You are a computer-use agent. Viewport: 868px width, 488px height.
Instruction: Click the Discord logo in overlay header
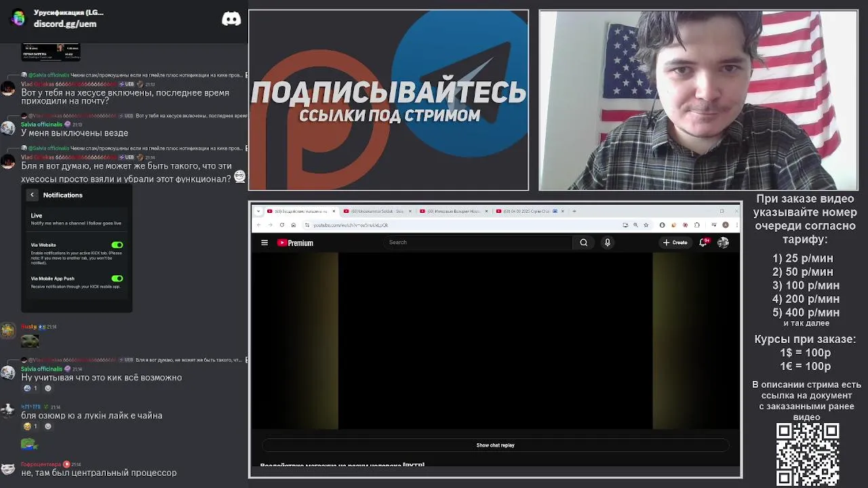pos(231,19)
